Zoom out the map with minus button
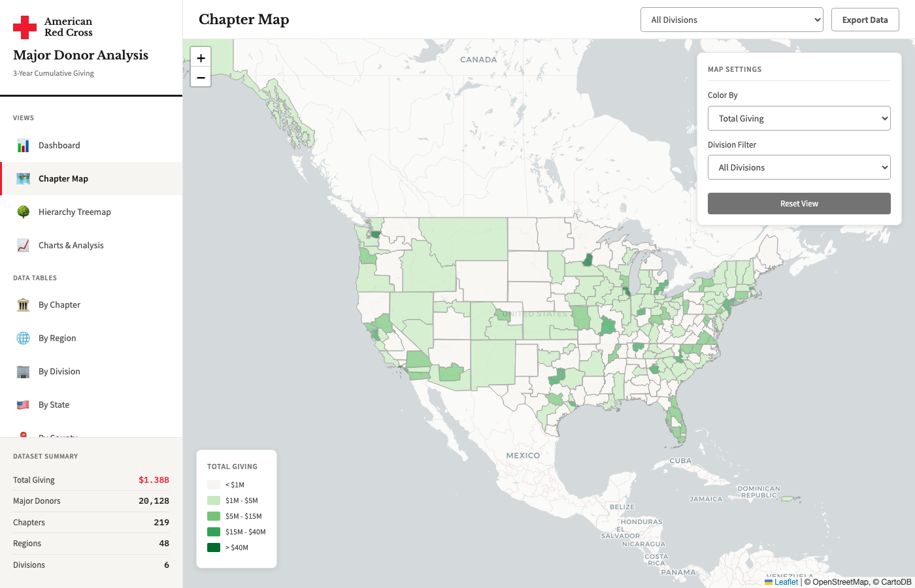Image resolution: width=915 pixels, height=588 pixels. coord(201,77)
